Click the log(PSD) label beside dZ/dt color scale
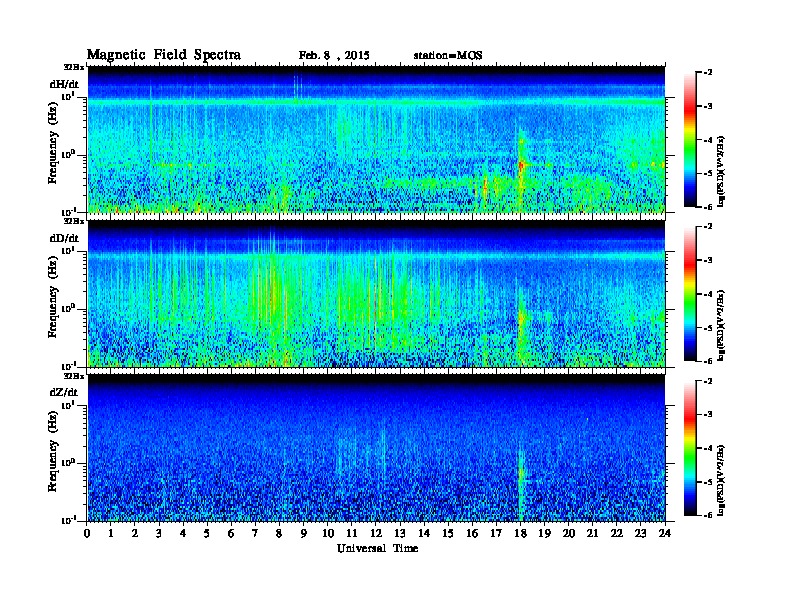Viewport: 792px width, 612px height. pos(722,480)
